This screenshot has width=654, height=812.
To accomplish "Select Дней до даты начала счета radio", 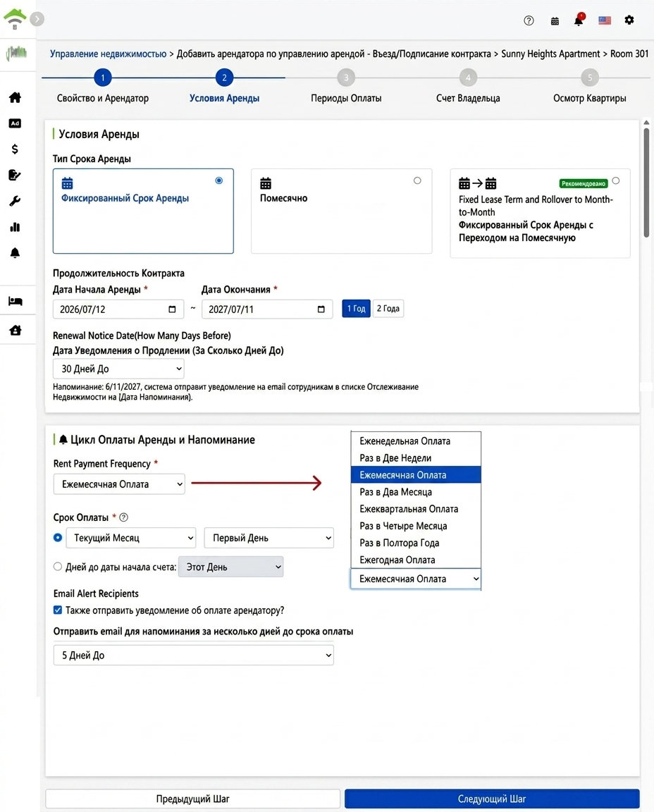I will pos(58,567).
